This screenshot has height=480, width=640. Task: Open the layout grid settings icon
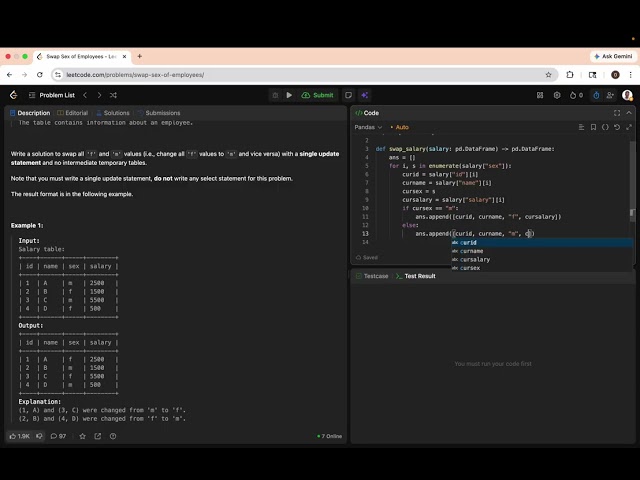539,95
